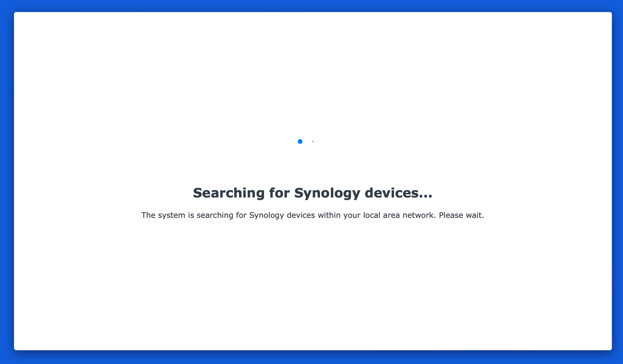Click the word "for" in the bold heading
Viewport: 623px width, 364px height.
click(x=279, y=193)
